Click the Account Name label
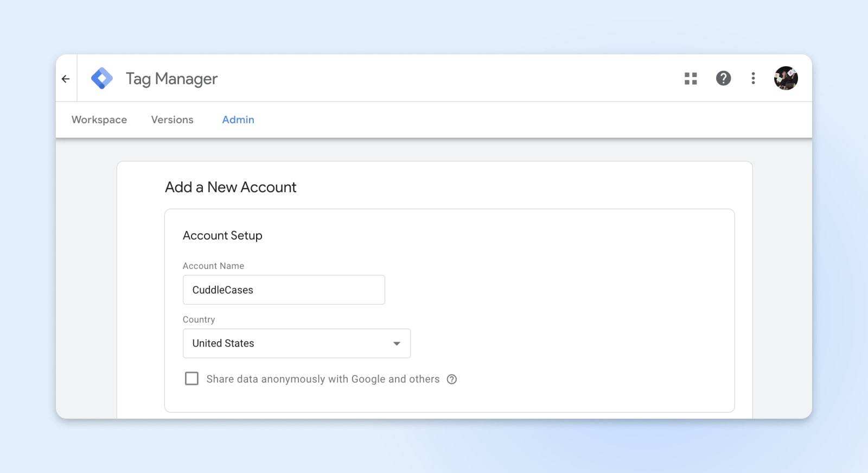Image resolution: width=868 pixels, height=473 pixels. (x=213, y=266)
